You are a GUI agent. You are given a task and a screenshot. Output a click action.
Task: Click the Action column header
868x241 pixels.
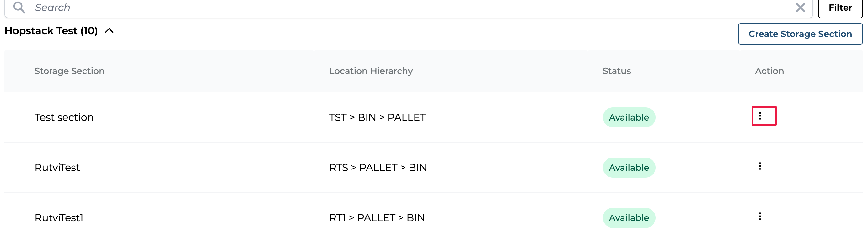pos(769,71)
